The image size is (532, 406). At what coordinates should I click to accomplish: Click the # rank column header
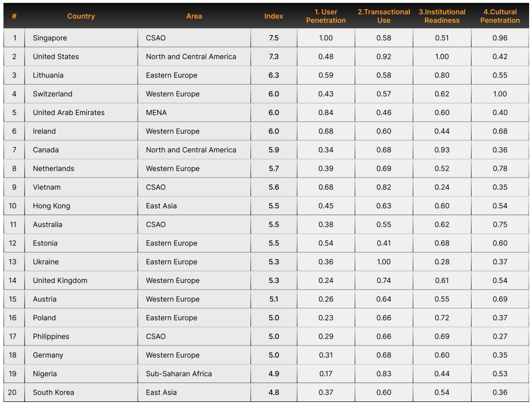(14, 16)
